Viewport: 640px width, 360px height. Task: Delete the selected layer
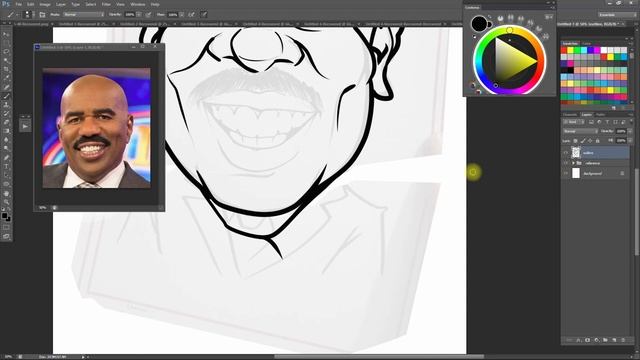[623, 340]
